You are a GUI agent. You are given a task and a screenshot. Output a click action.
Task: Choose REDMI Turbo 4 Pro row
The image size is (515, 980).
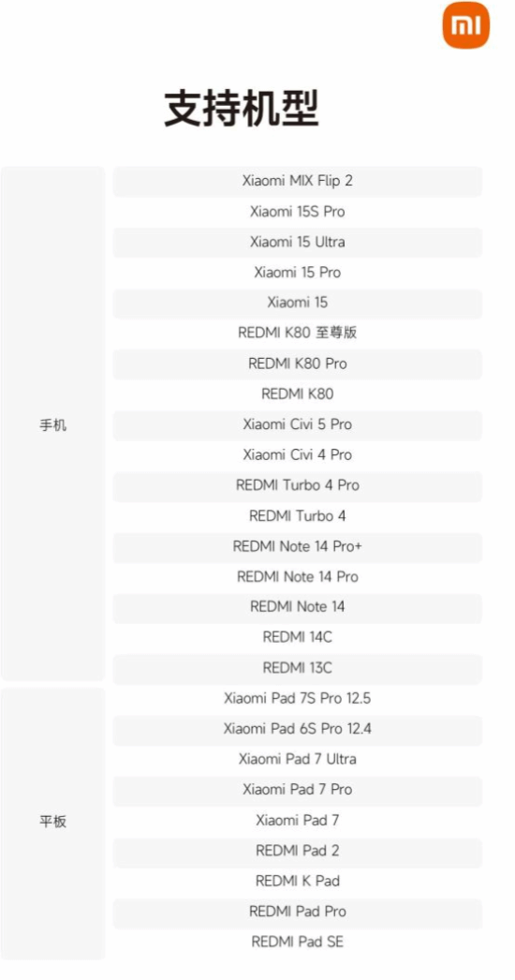[298, 486]
